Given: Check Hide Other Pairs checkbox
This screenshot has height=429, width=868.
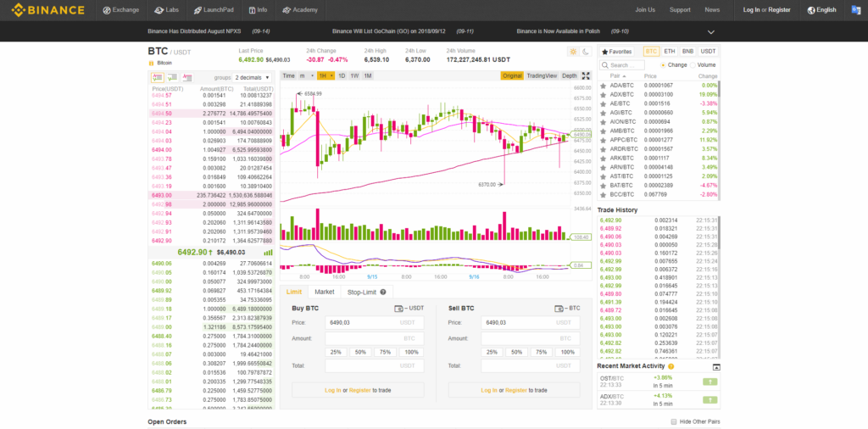Looking at the screenshot, I should (x=674, y=422).
